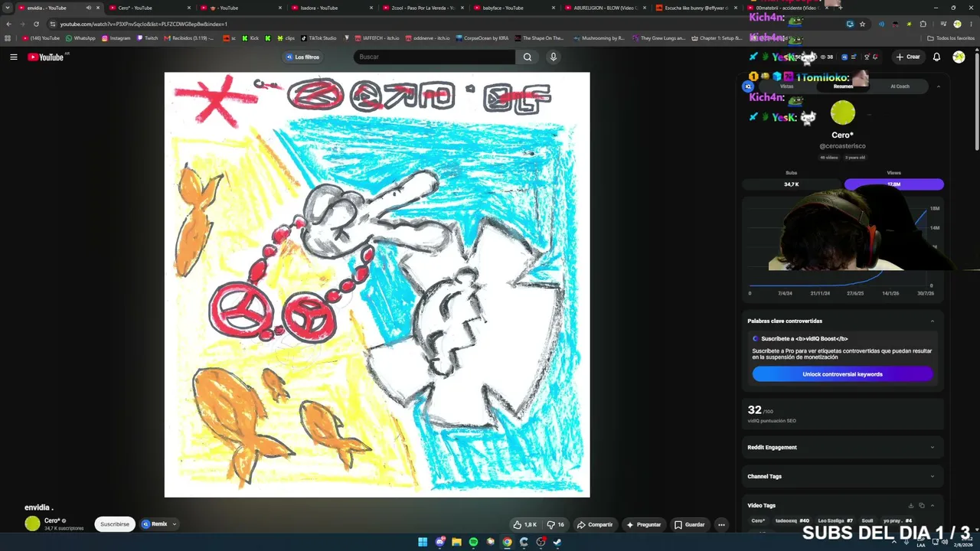Click the Preguntar button
The image size is (980, 551).
coord(643,524)
